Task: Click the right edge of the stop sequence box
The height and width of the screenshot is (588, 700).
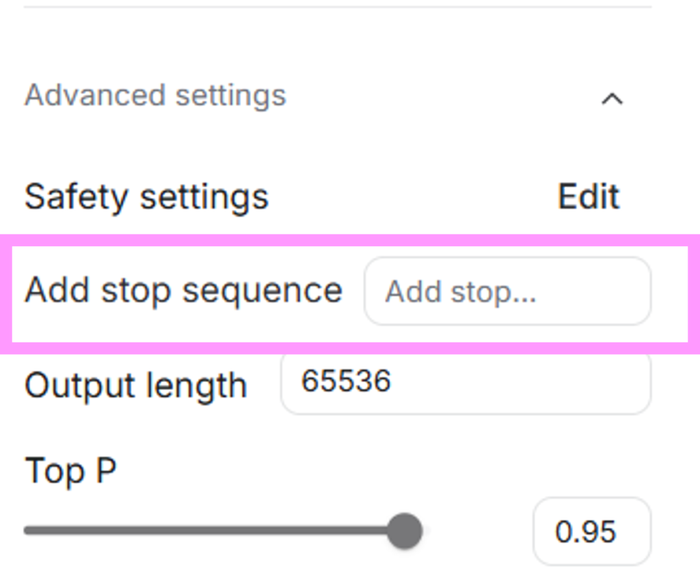Action: pos(639,291)
